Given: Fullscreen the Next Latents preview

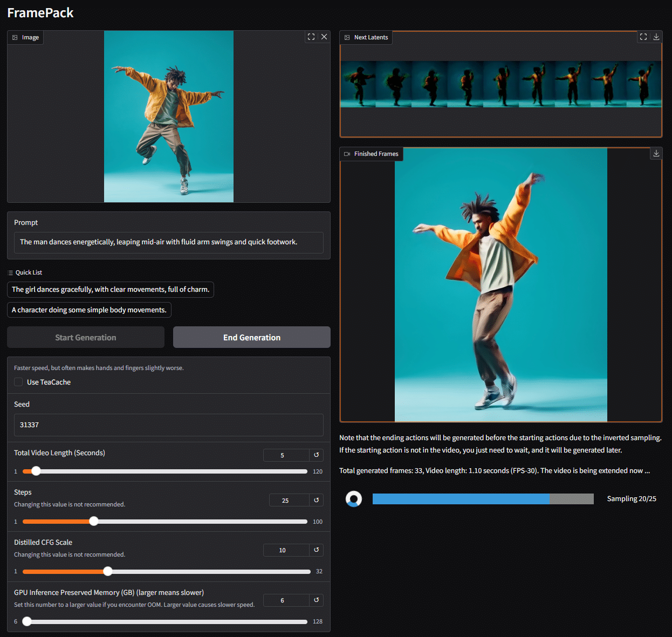Looking at the screenshot, I should (x=643, y=37).
